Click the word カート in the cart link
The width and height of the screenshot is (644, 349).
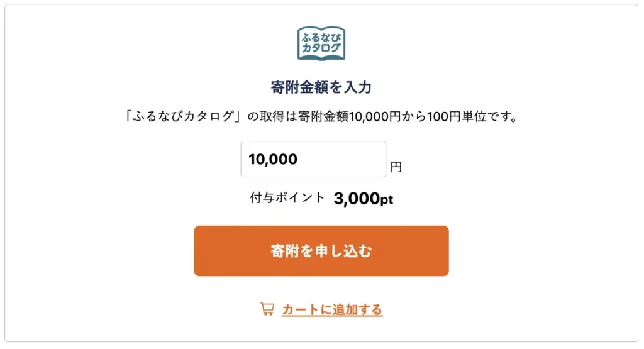pyautogui.click(x=298, y=309)
